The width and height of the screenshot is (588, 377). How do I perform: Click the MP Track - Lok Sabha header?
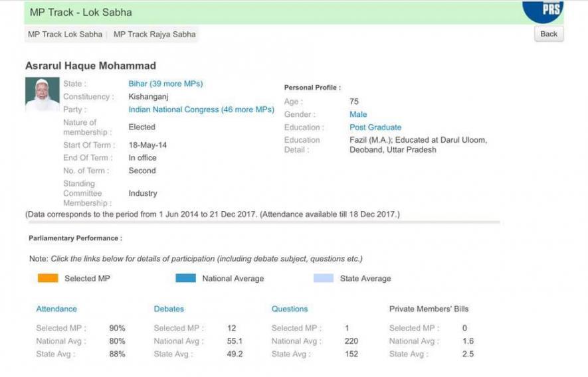pos(81,13)
